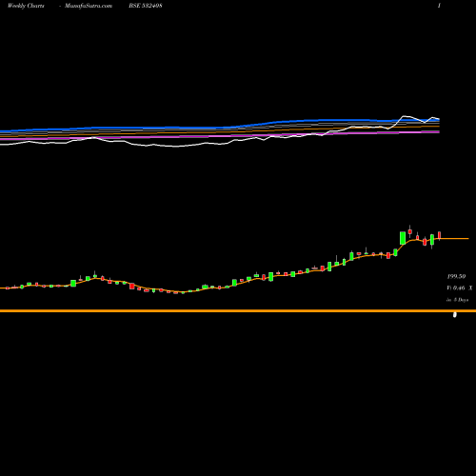Screen dimensions: 476x476
Task: Click the 'Weekly Charts' title text
Action: [x=26, y=6]
